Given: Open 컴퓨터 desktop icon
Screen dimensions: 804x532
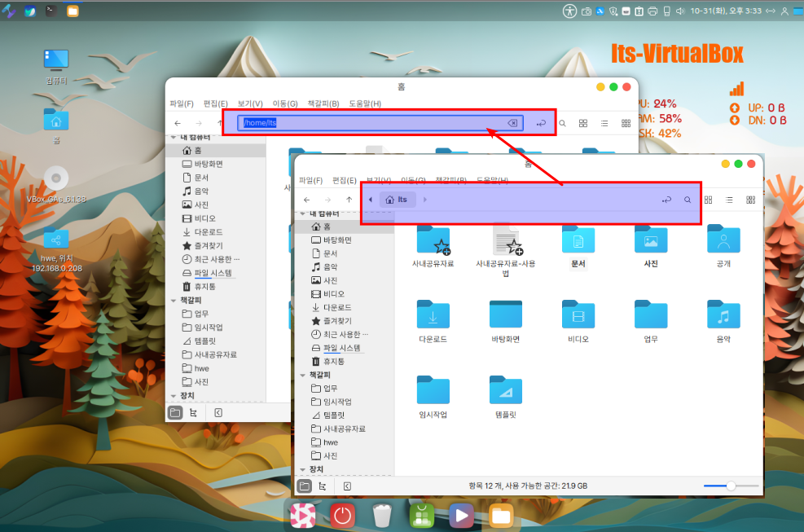Looking at the screenshot, I should pos(56,67).
